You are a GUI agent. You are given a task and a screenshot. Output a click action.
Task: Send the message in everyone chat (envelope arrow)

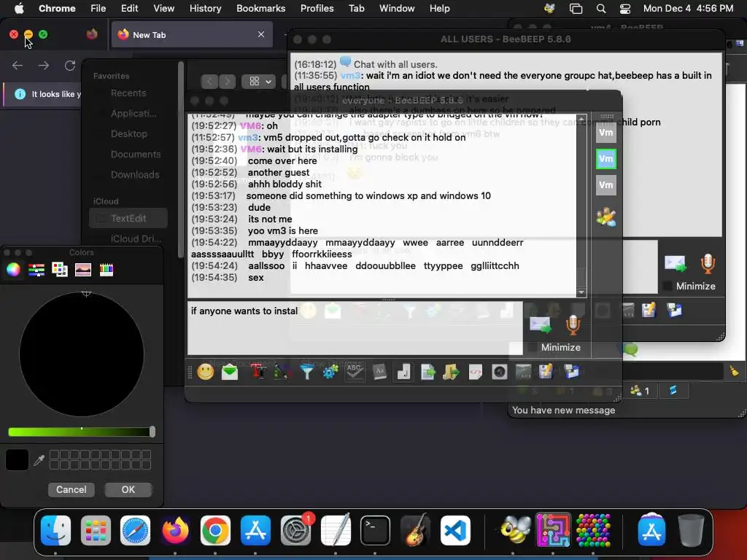[541, 324]
